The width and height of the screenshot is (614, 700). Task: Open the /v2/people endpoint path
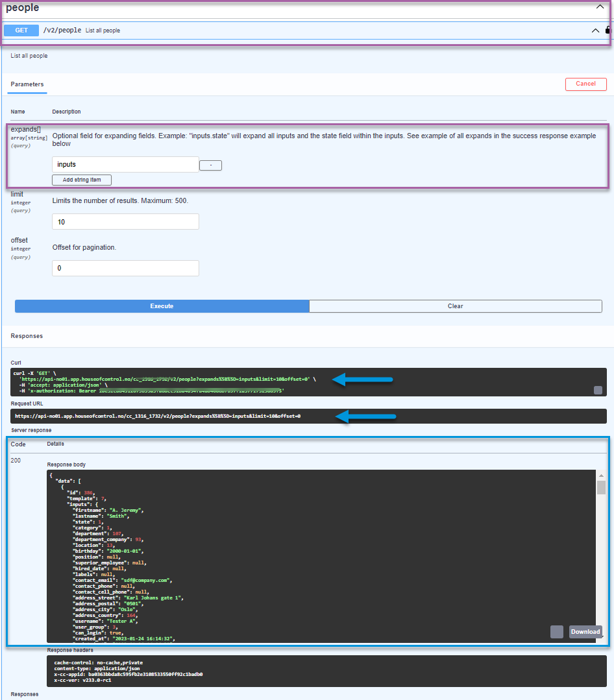click(62, 30)
